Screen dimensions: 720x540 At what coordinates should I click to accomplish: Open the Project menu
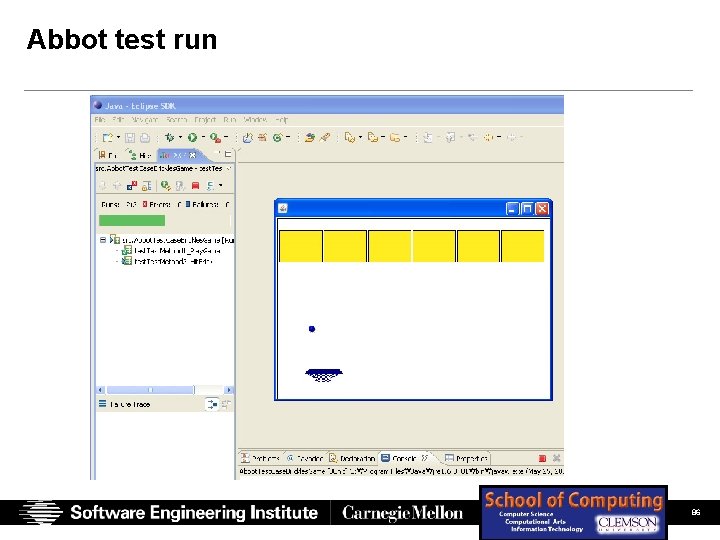tap(205, 120)
